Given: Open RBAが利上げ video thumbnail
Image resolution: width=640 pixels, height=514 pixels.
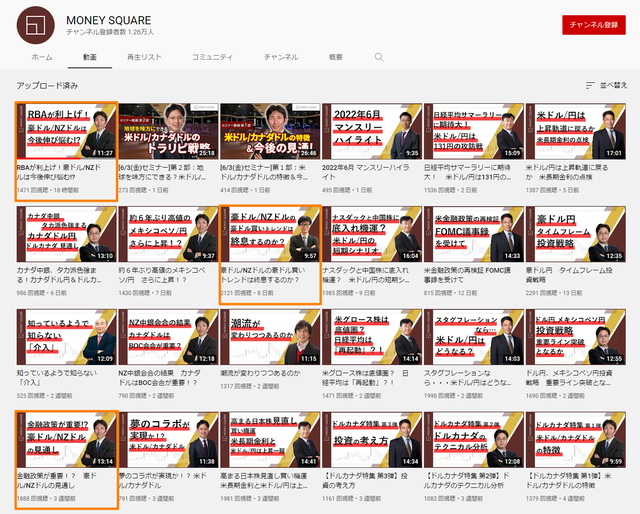Looking at the screenshot, I should pyautogui.click(x=67, y=131).
